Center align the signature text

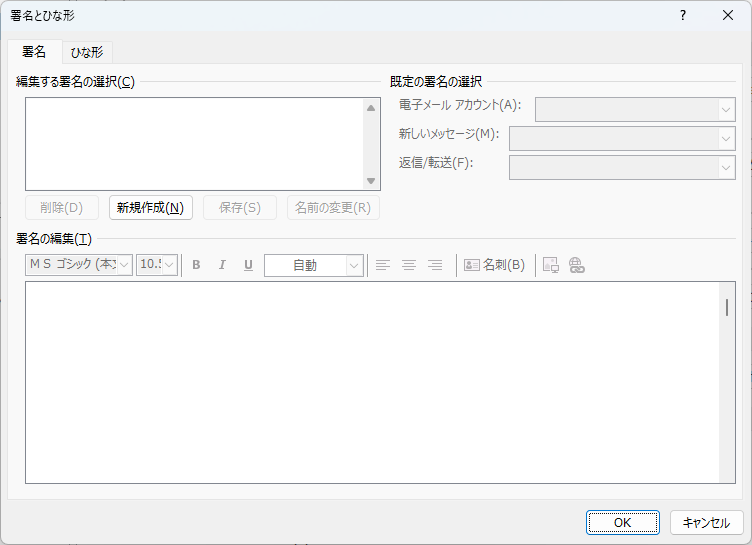(x=409, y=265)
